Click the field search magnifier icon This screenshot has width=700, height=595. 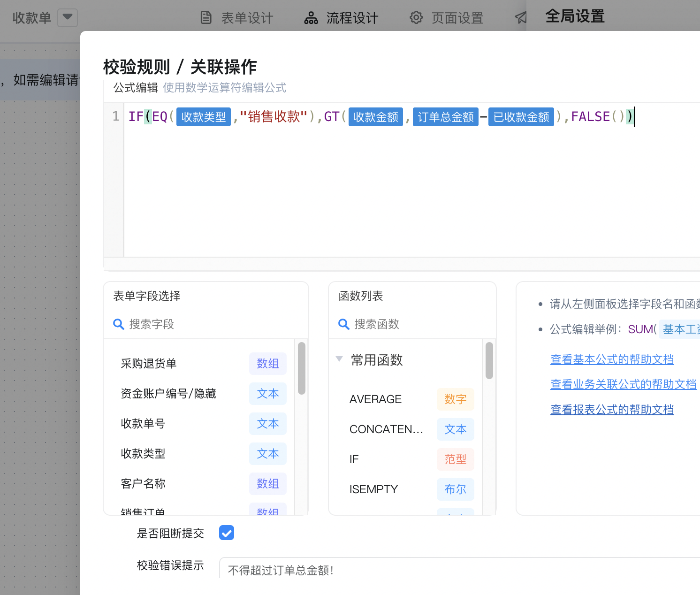[119, 324]
